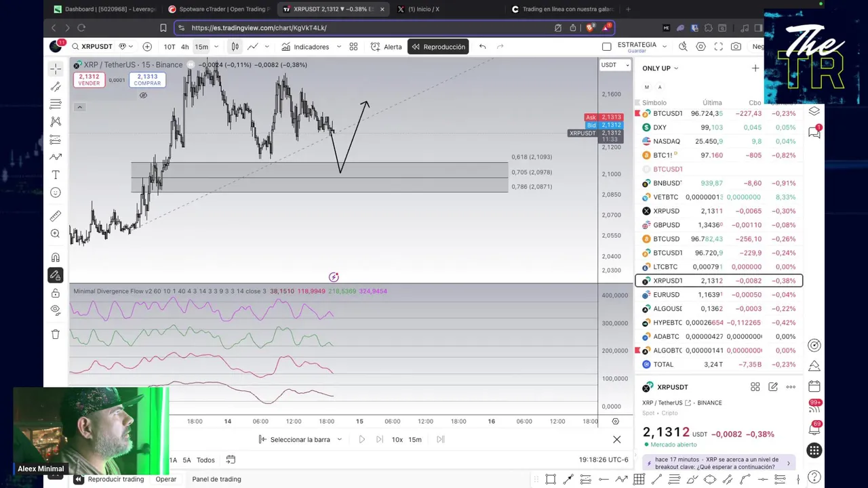Open the layers object tree sidebar icon
Screen dimensions: 868x488
click(x=814, y=111)
